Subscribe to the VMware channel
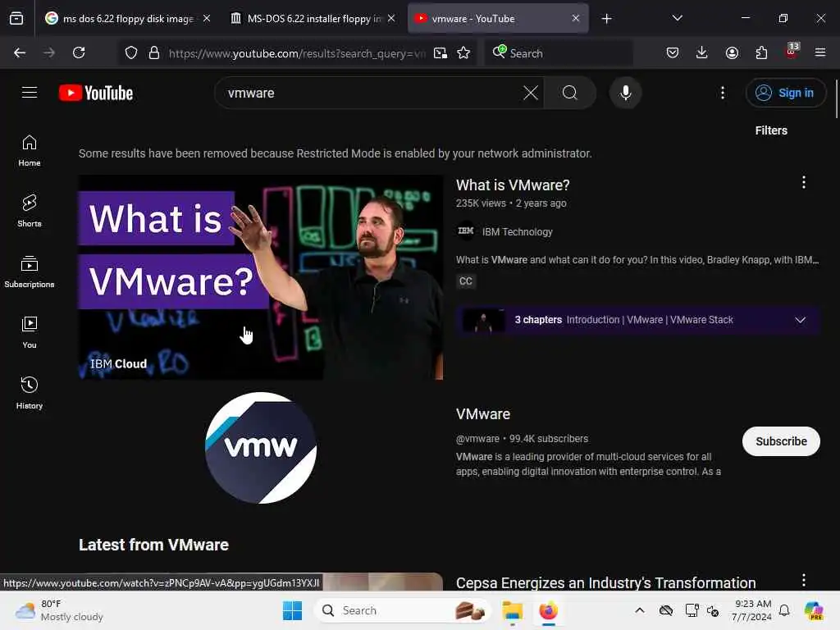The image size is (840, 630). [x=781, y=441]
